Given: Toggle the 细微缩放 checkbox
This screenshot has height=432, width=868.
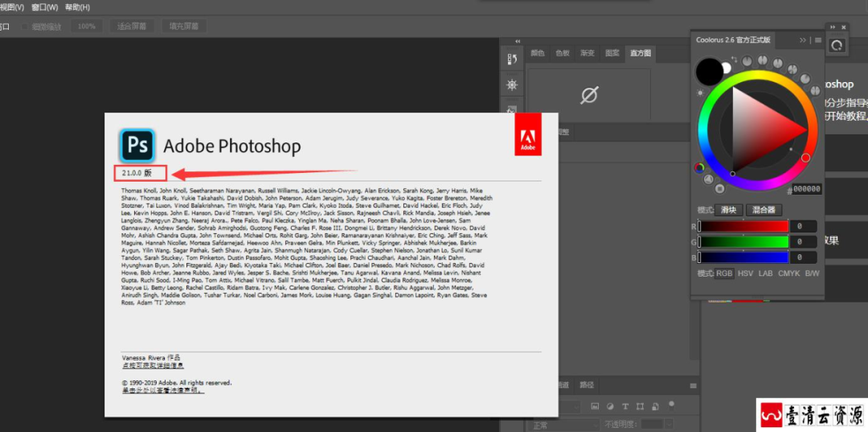Looking at the screenshot, I should pos(25,26).
